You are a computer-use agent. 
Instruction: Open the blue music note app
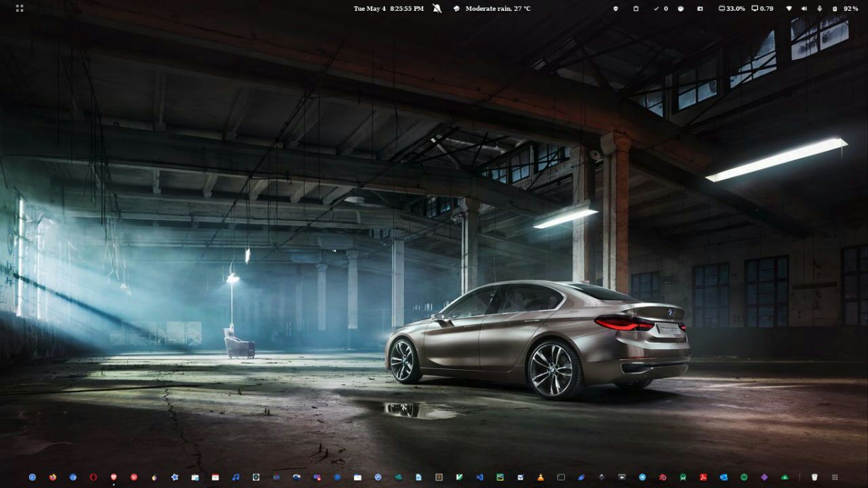click(235, 477)
